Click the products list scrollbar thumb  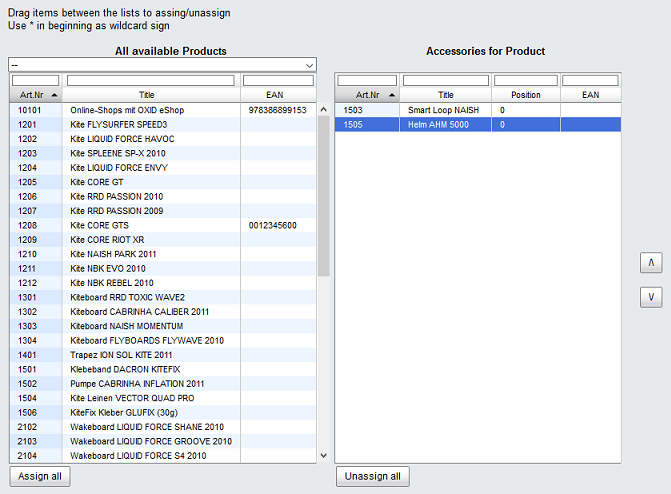(324, 196)
